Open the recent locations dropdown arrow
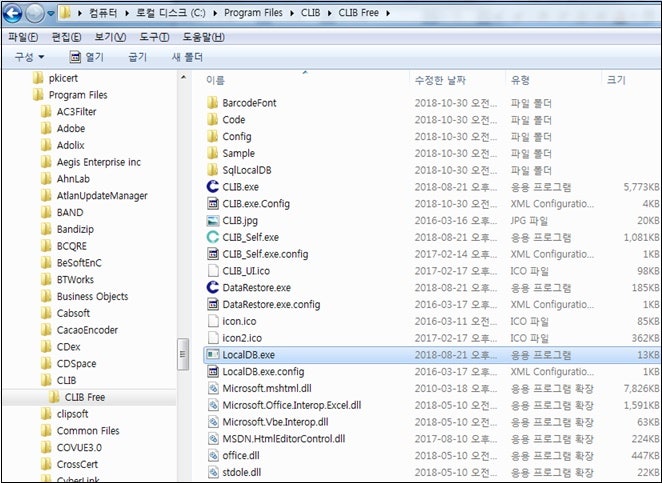The width and height of the screenshot is (662, 483). click(51, 14)
